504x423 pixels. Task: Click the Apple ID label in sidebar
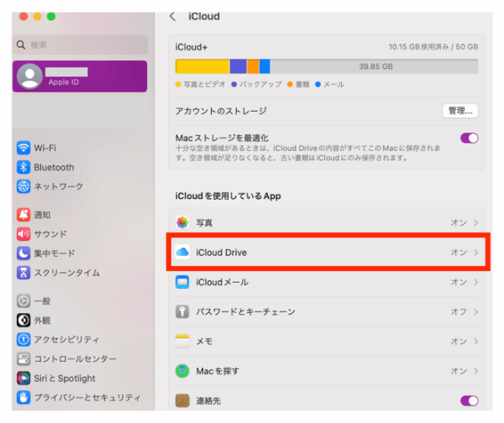(64, 82)
